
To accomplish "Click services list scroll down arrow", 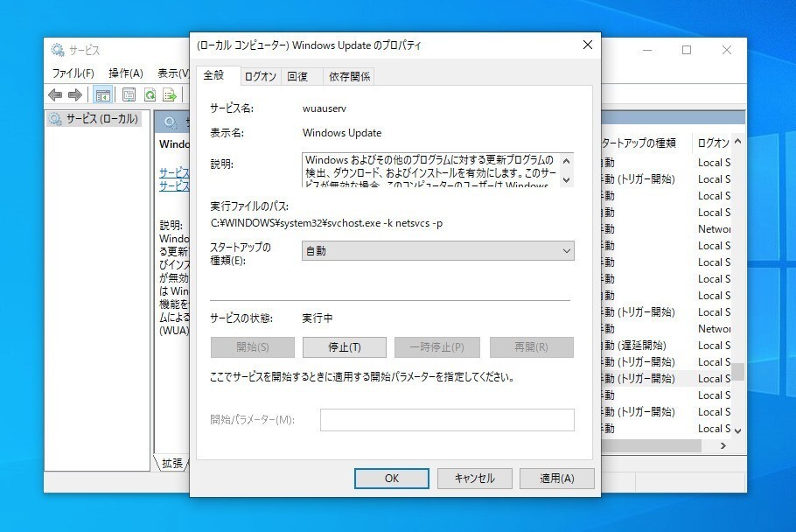I will (x=738, y=431).
